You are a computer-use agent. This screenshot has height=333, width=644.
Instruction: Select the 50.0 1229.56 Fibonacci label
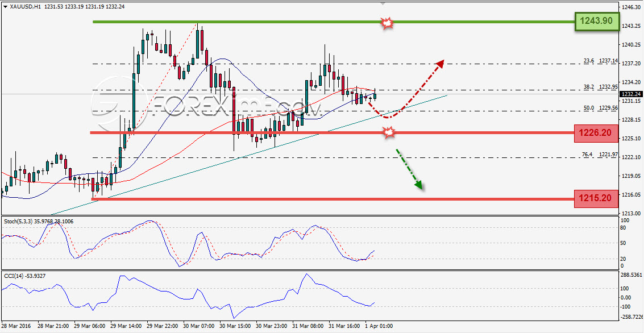click(x=600, y=107)
